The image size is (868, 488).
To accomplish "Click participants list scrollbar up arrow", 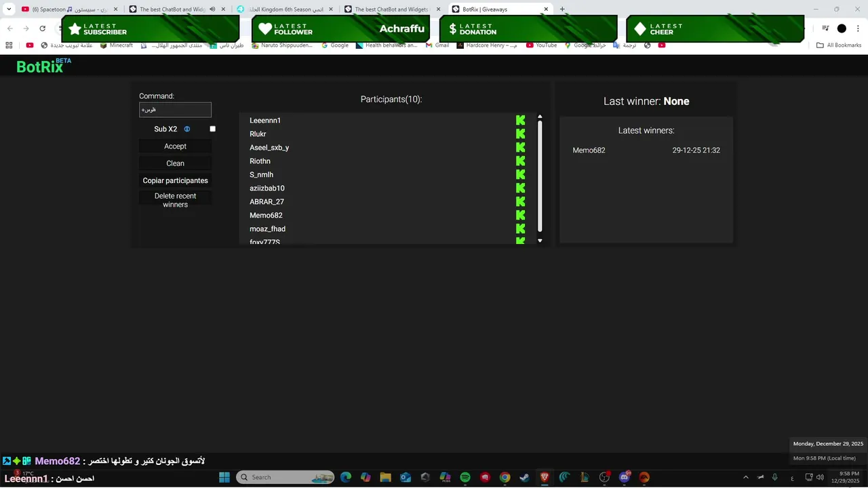I will click(540, 117).
